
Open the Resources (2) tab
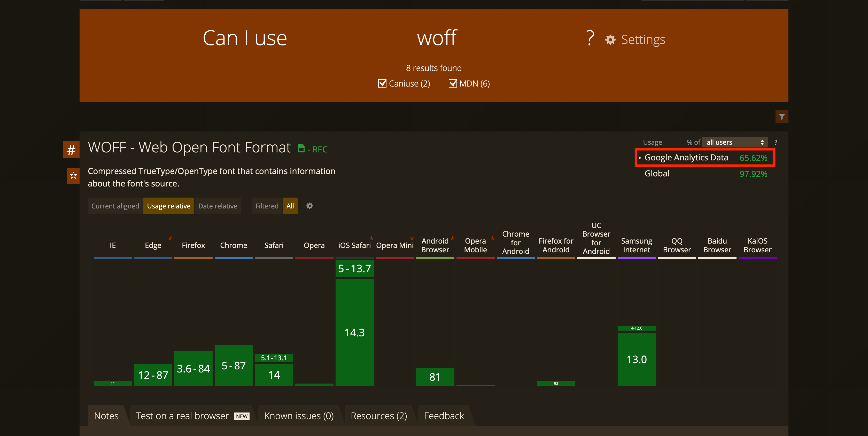coord(379,416)
